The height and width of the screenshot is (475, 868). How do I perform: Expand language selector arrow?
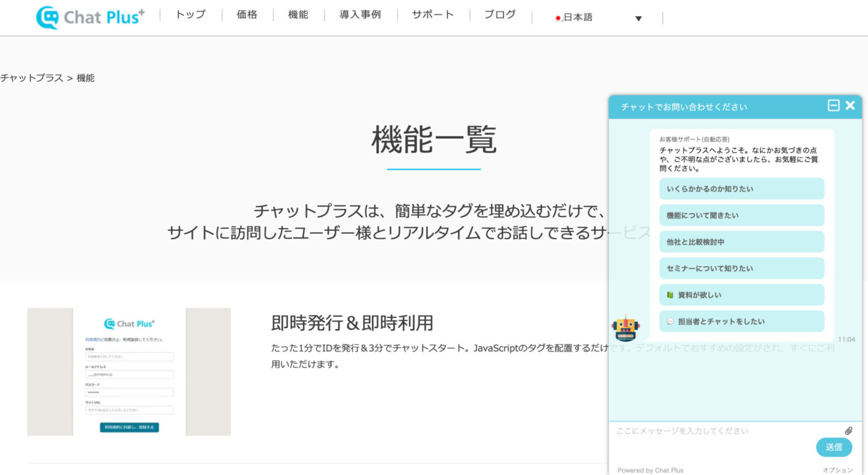click(639, 18)
